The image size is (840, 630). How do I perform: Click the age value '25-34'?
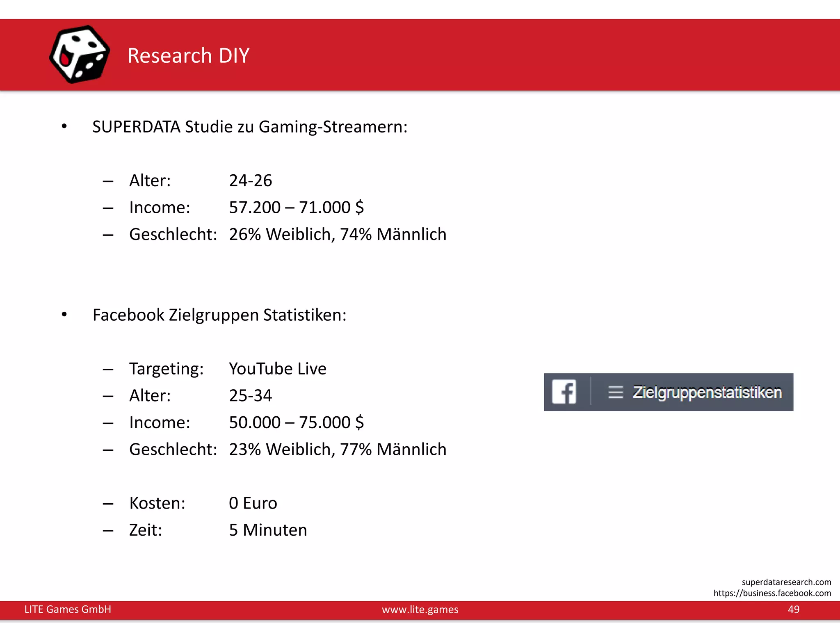coord(250,395)
